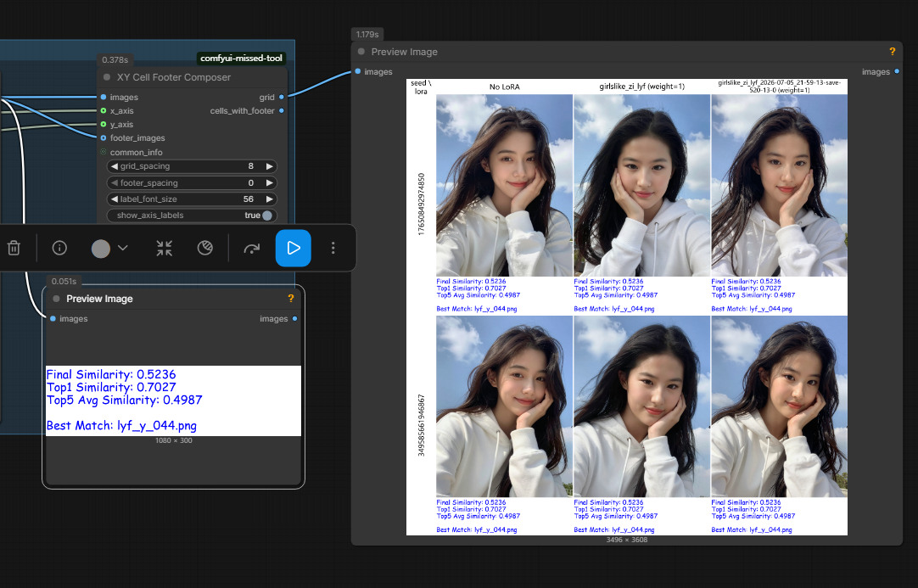
Task: Collapse the small Preview Image node via its dot
Action: click(x=56, y=299)
